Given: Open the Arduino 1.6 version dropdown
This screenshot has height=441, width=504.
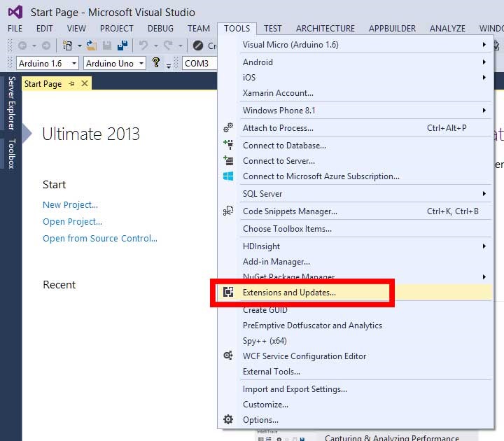Looking at the screenshot, I should click(74, 63).
